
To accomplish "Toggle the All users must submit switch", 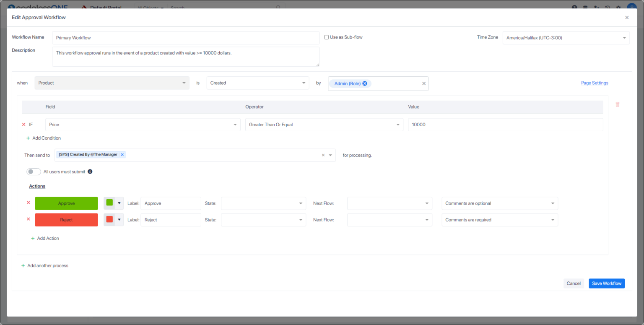I will (x=34, y=172).
